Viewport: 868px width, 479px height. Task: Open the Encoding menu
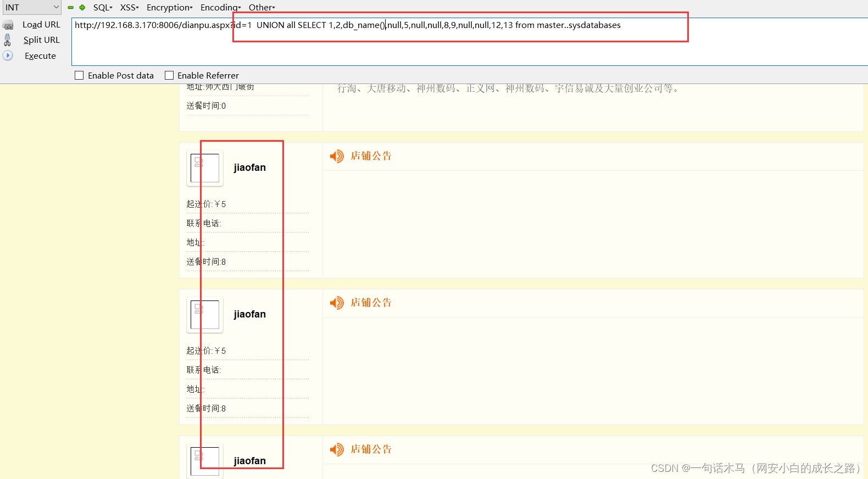click(220, 8)
